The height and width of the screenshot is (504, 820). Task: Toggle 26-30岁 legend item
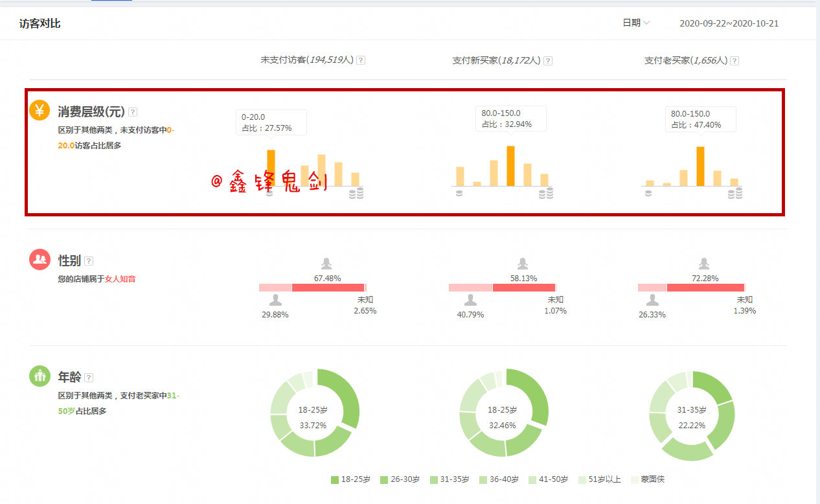pyautogui.click(x=400, y=479)
